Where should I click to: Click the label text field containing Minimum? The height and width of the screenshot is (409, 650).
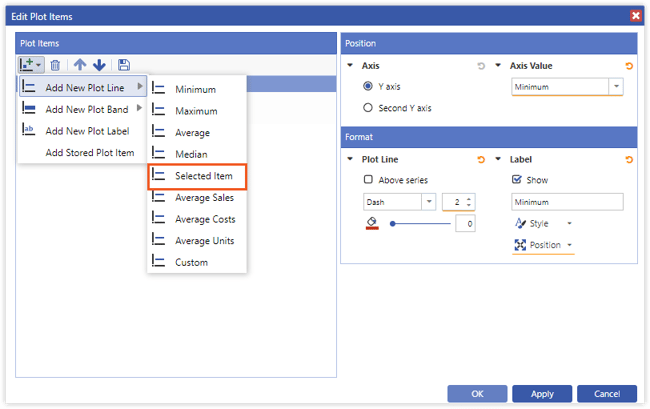(x=567, y=202)
